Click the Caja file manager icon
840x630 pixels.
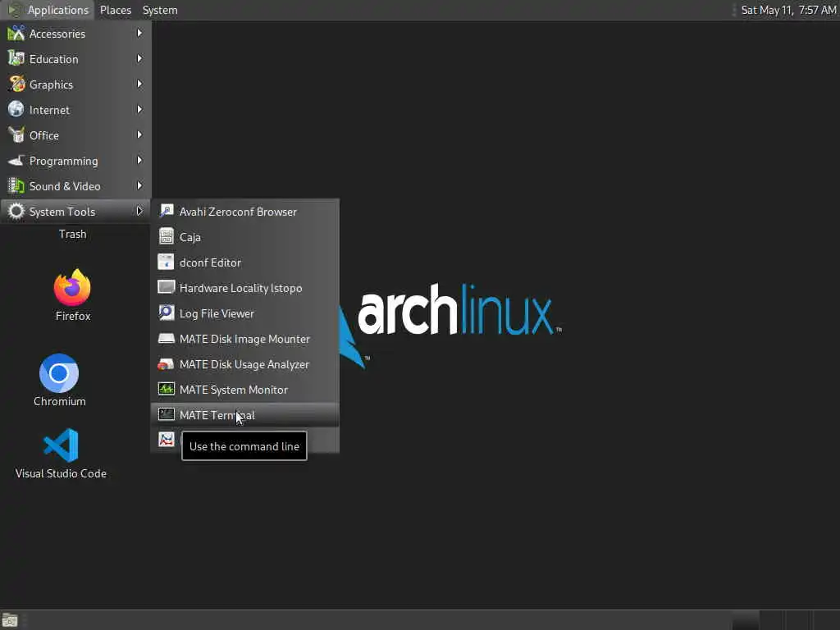(167, 236)
